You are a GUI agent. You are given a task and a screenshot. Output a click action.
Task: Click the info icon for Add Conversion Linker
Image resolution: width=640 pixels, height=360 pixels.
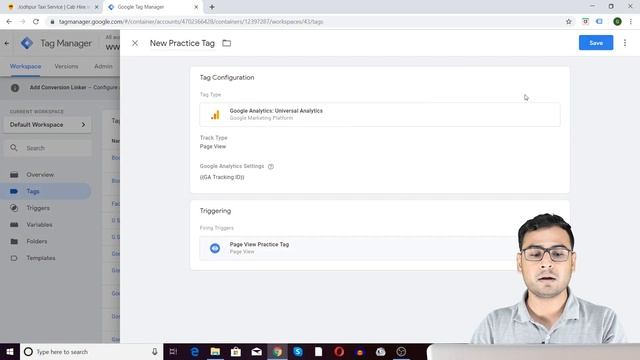pos(15,88)
